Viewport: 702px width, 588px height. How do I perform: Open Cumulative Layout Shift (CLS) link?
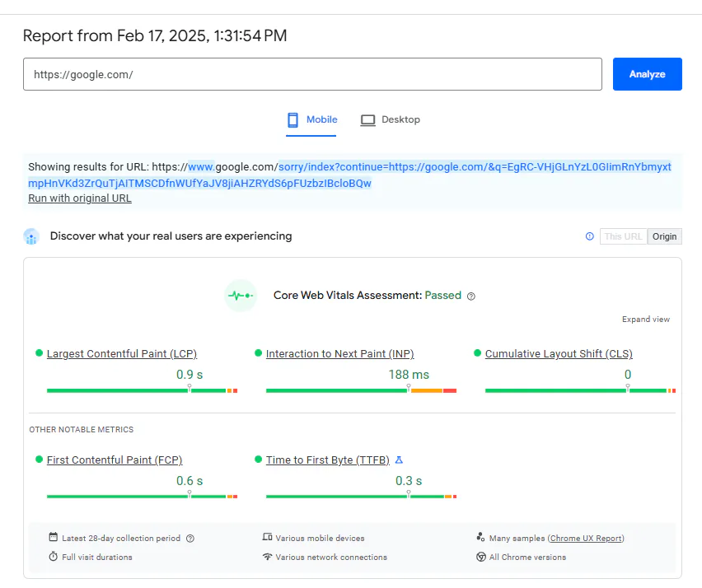[x=559, y=353]
